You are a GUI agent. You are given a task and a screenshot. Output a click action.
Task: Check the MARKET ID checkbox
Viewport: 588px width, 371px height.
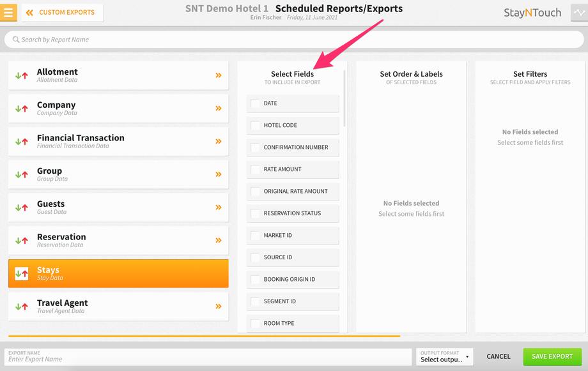tap(255, 236)
